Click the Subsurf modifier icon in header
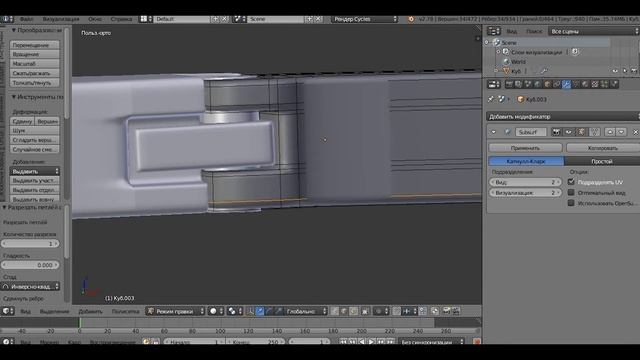The height and width of the screenshot is (360, 640). (x=508, y=132)
